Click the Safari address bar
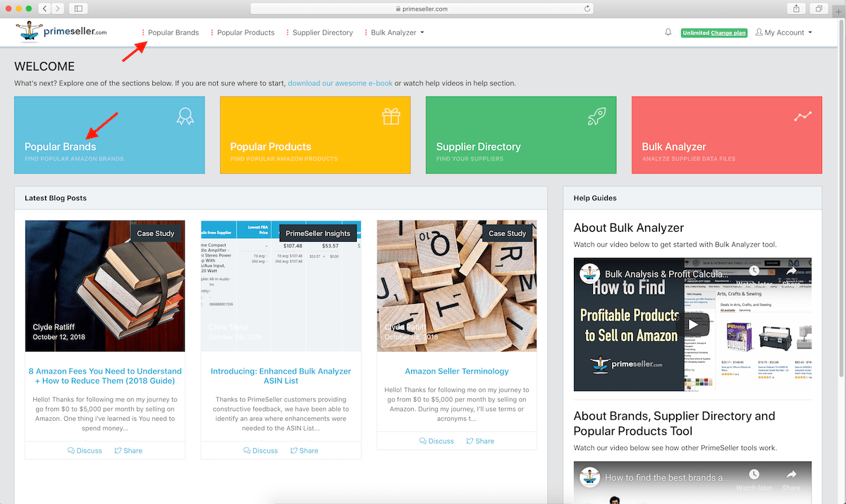Image resolution: width=846 pixels, height=504 pixels. click(423, 8)
